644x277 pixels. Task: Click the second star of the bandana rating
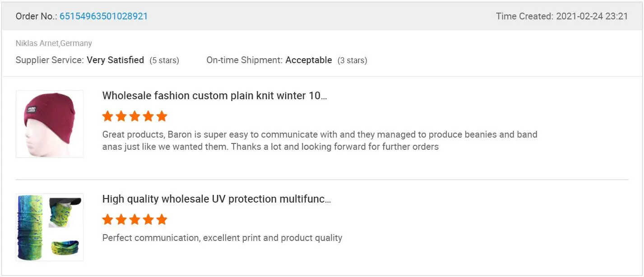(x=121, y=220)
